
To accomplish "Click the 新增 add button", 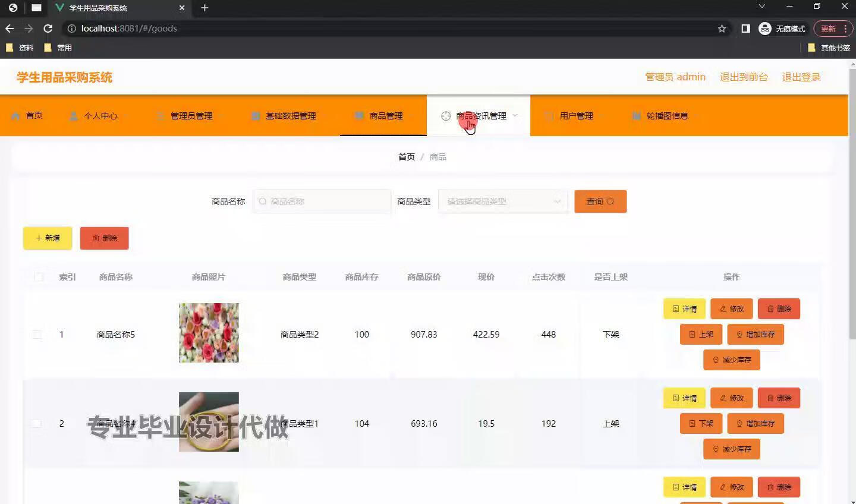I will click(48, 238).
